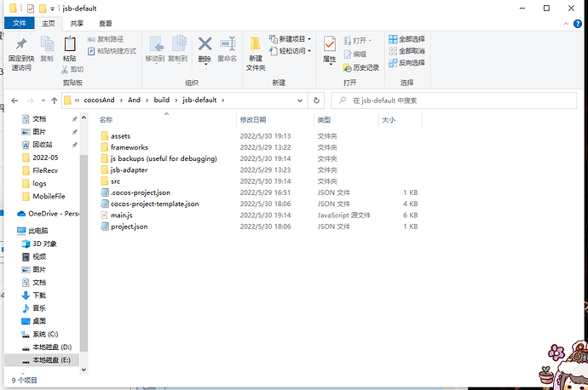
Task: Click the Open (打开) ribbon button
Action: click(357, 41)
